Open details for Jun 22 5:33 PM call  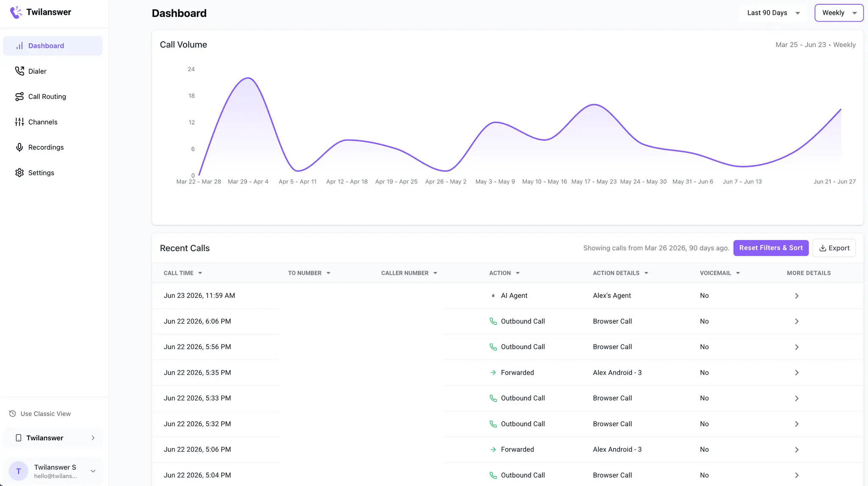(797, 398)
